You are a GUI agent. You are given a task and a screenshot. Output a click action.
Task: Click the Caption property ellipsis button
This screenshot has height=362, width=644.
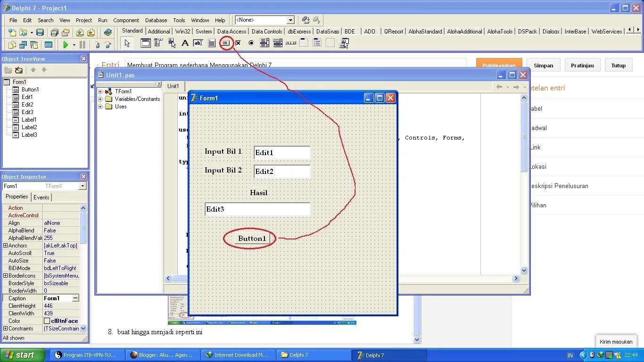[x=75, y=298]
